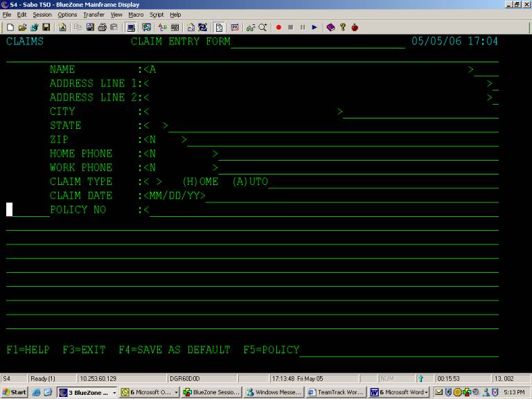Screen dimensions: 532x399
Task: Open BlueZone Session taskbar button
Action: 212,393
